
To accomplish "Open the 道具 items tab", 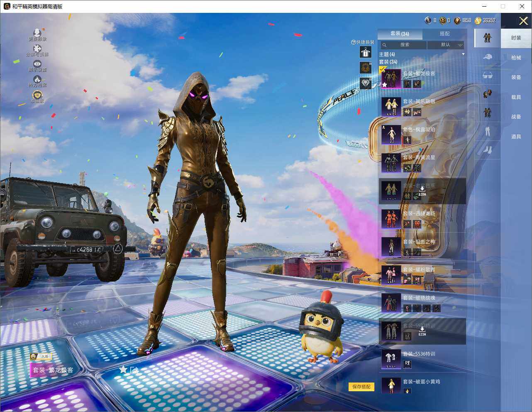I will click(516, 137).
